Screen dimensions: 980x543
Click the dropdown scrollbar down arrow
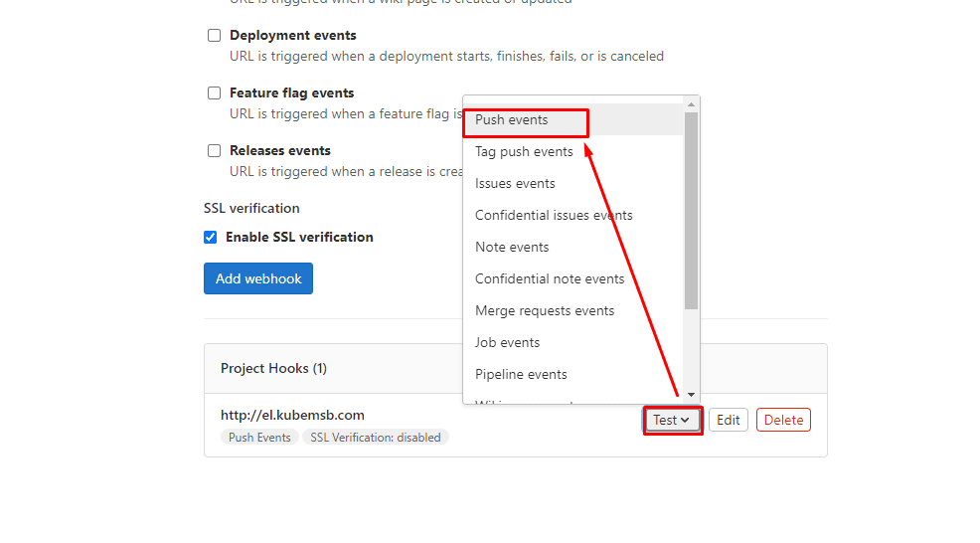(x=691, y=395)
